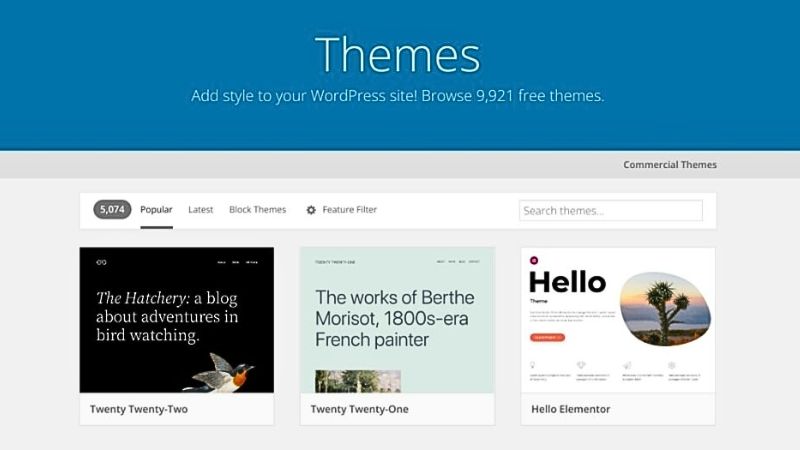This screenshot has height=450, width=800.
Task: Click the snowflake icon in Hello preview
Action: [671, 366]
